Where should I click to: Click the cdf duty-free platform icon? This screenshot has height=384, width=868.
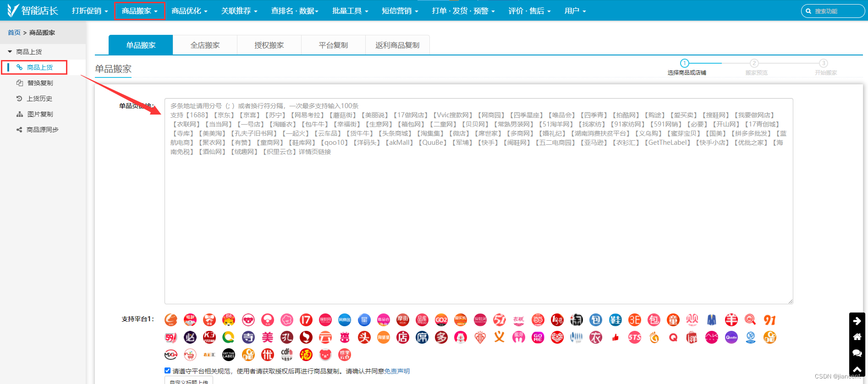287,355
